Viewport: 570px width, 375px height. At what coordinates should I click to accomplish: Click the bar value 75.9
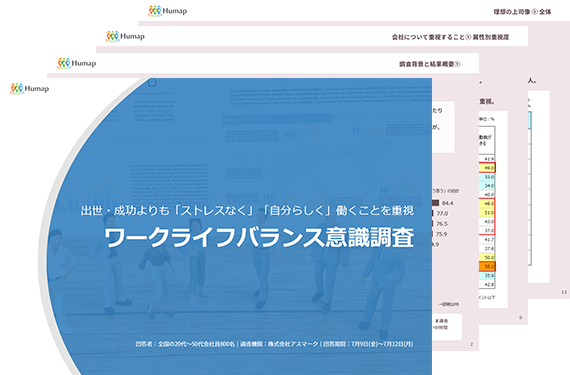pos(441,234)
